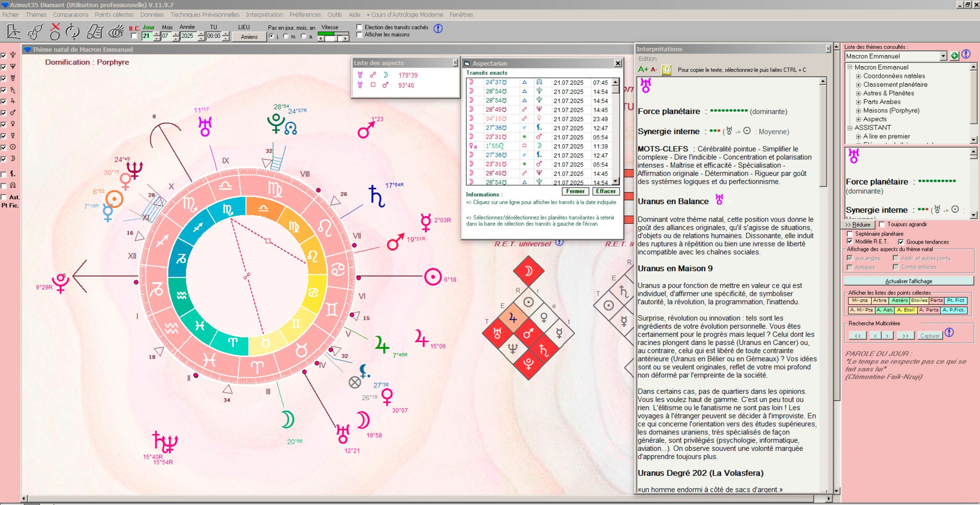Select the month step radio button
The image size is (980, 505).
tap(286, 36)
